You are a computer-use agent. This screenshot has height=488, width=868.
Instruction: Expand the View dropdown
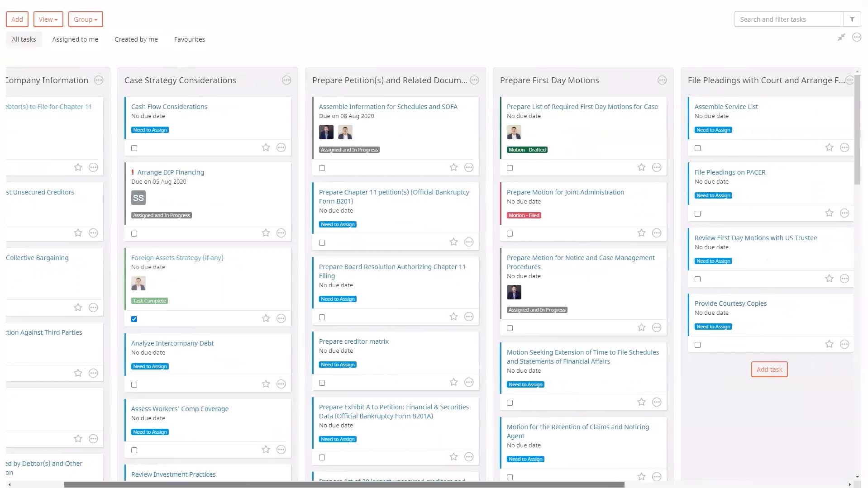[48, 19]
